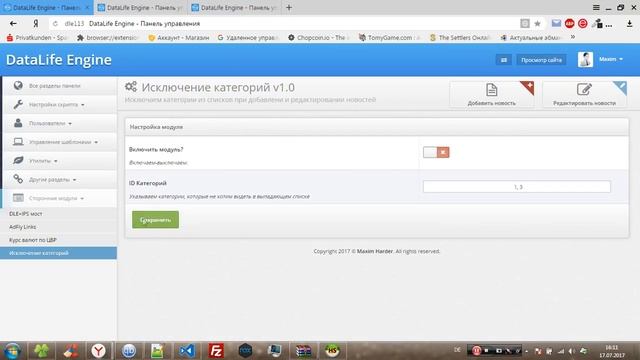640x360 pixels.
Task: Show more bookmarks with double chevron
Action: click(573, 37)
